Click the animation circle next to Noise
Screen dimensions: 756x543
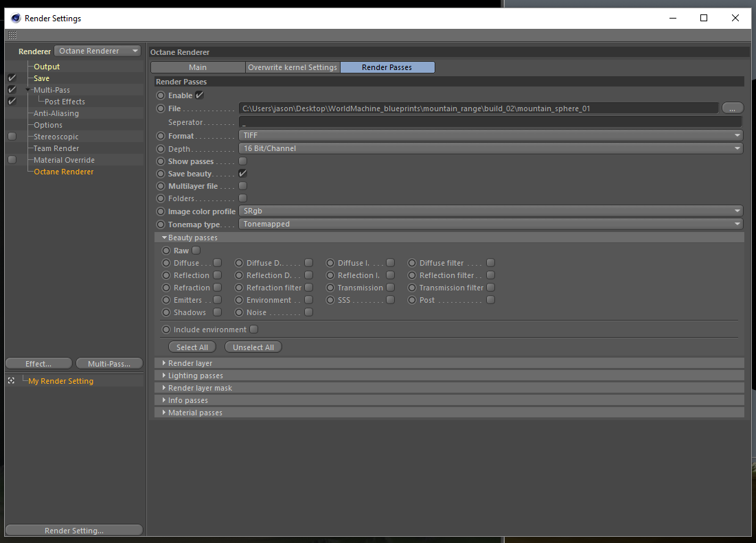pyautogui.click(x=239, y=312)
